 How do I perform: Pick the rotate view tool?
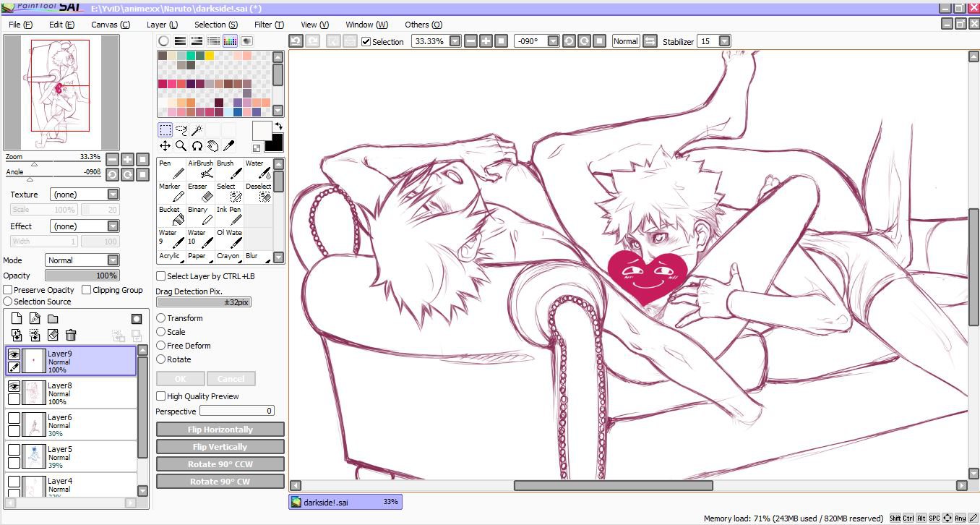(x=197, y=146)
